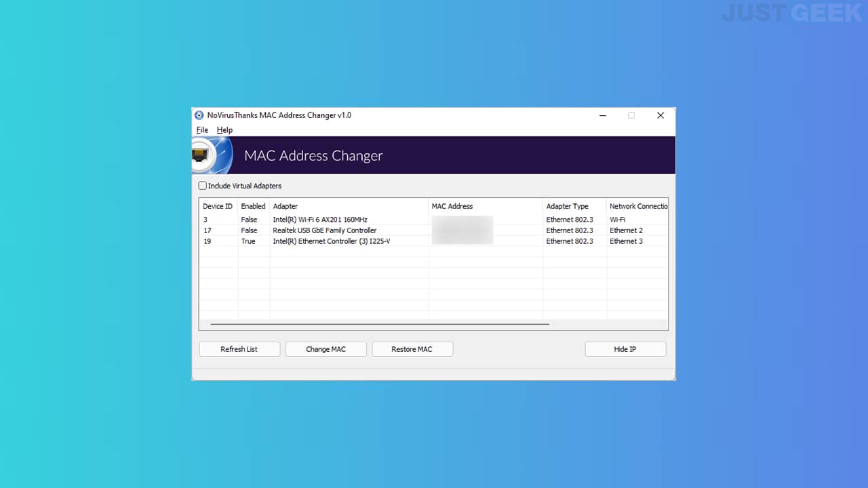Click Ethernet 802.3 type for Realtek adapter
The height and width of the screenshot is (488, 868).
(570, 230)
